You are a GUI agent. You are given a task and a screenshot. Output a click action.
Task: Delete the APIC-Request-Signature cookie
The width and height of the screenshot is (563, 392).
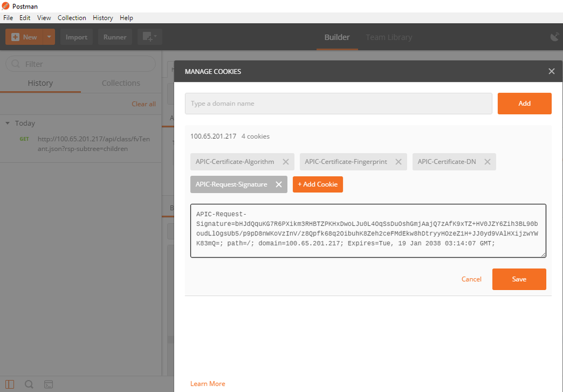[x=278, y=184]
